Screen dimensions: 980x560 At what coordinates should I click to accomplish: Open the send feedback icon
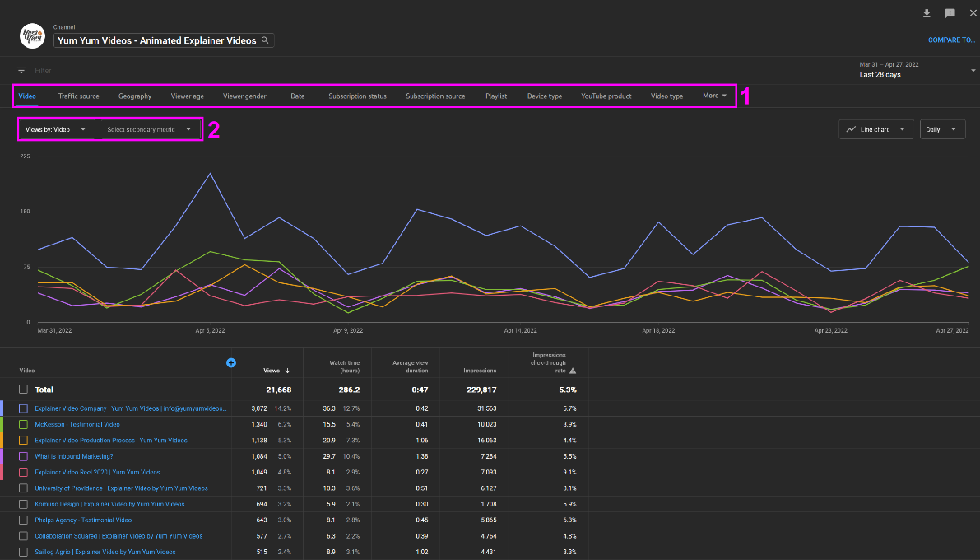(950, 13)
